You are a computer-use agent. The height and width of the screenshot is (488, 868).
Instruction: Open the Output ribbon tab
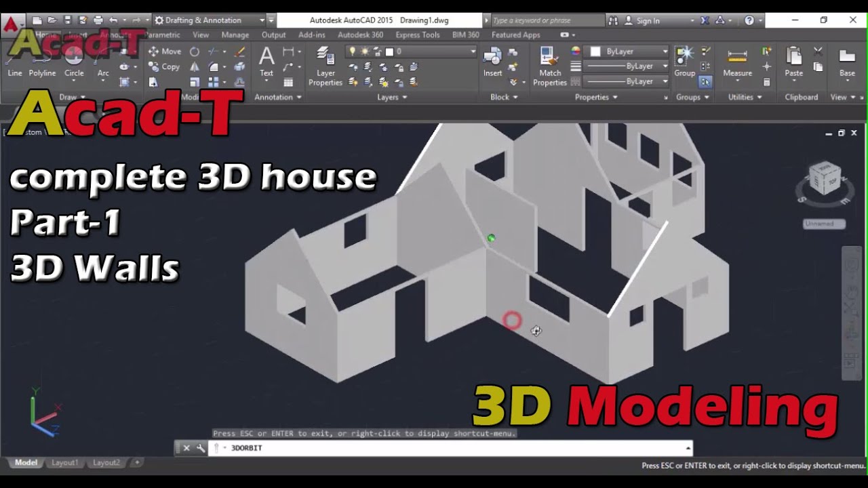(x=273, y=35)
